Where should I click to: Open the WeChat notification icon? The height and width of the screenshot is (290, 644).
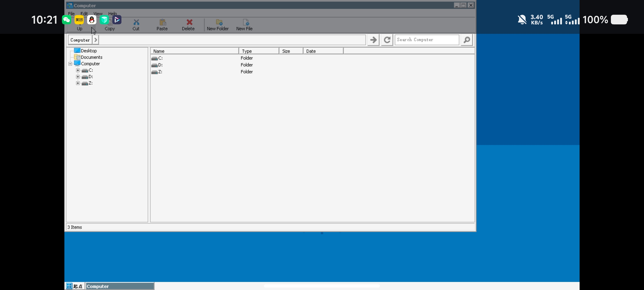click(66, 20)
